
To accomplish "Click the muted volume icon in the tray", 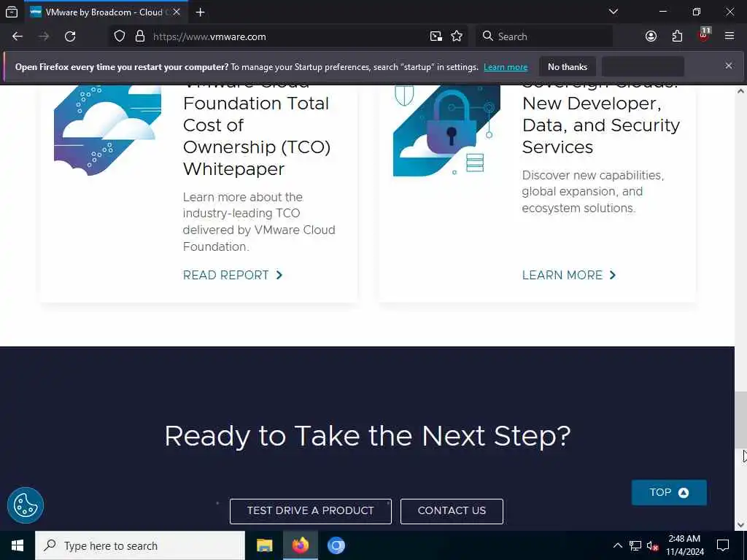I will 652,545.
